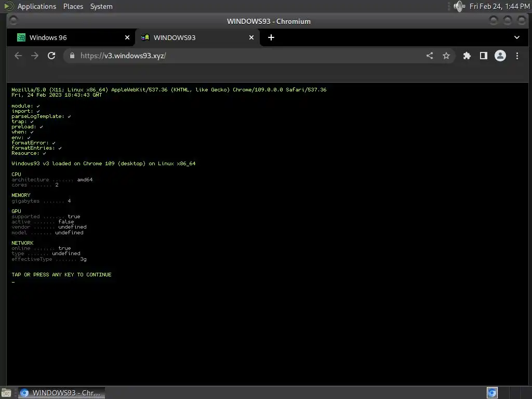
Task: Click the gigabytes 4 line
Action: [x=41, y=201]
